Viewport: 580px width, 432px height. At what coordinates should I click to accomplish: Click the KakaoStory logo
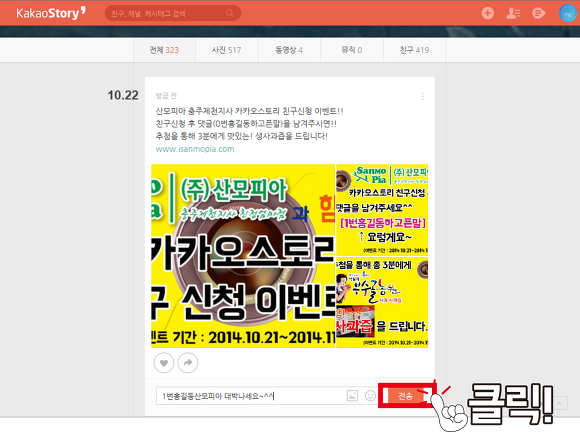pyautogui.click(x=51, y=13)
